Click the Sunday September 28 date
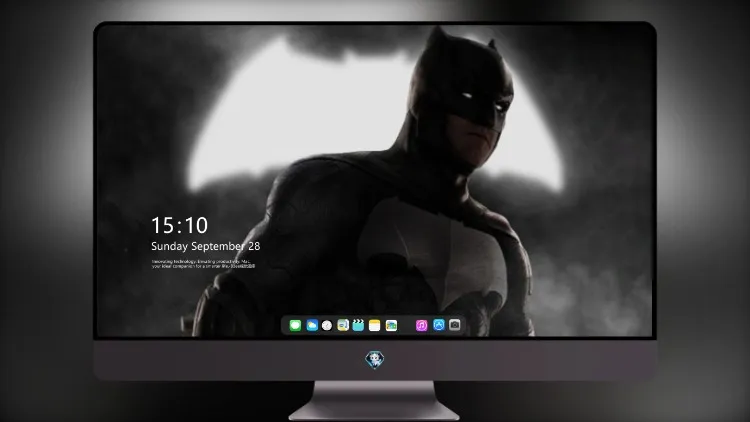The height and width of the screenshot is (422, 750). (206, 246)
